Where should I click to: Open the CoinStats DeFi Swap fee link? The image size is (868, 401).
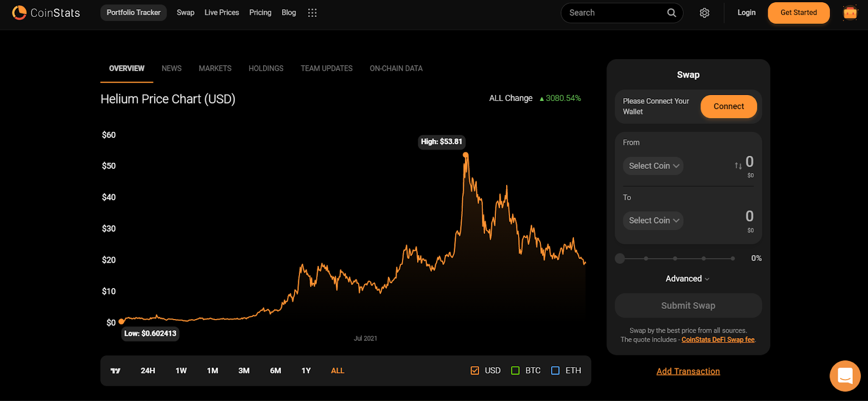tap(718, 340)
